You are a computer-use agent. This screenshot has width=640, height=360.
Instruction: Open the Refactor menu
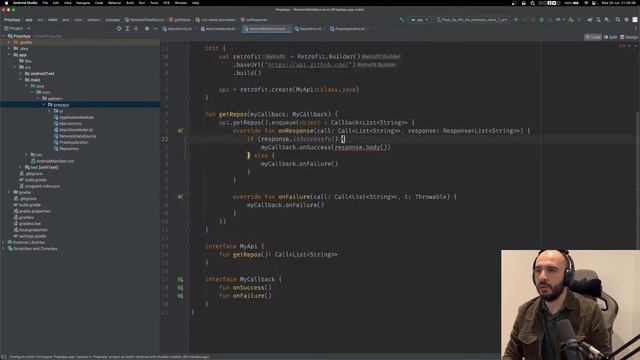click(114, 3)
